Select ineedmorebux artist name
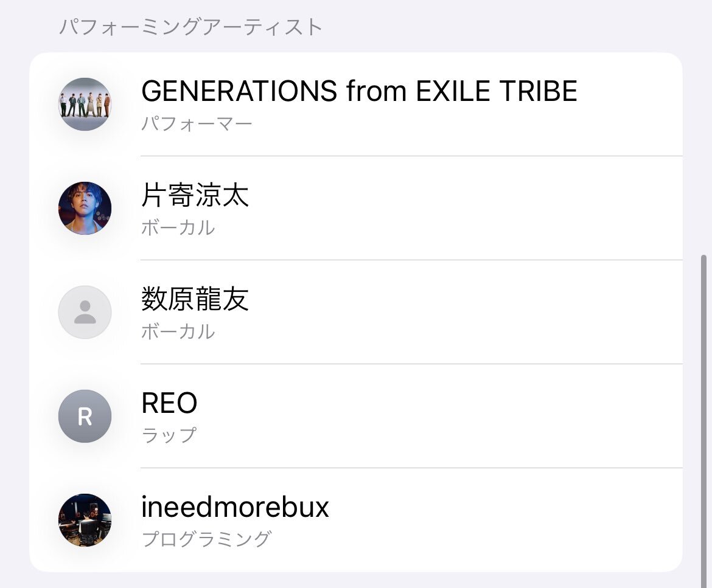The image size is (712, 588). [x=235, y=507]
